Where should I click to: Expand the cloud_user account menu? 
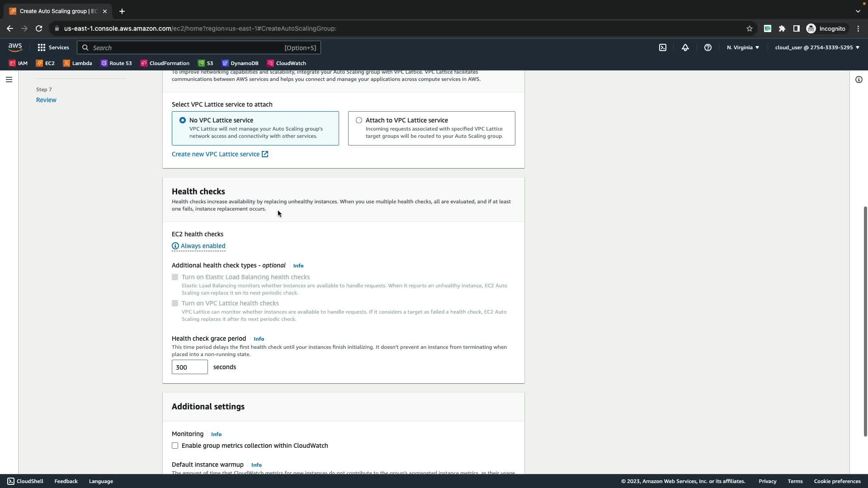click(x=817, y=47)
